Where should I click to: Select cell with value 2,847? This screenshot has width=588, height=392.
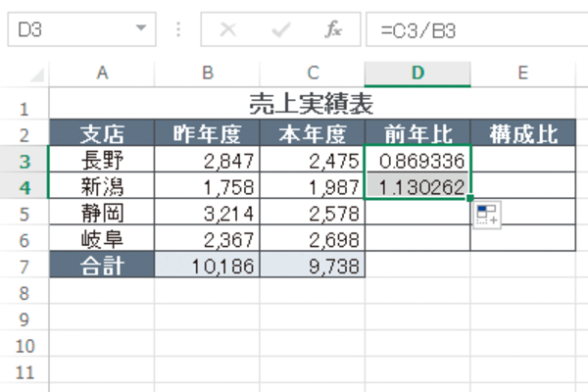click(207, 159)
